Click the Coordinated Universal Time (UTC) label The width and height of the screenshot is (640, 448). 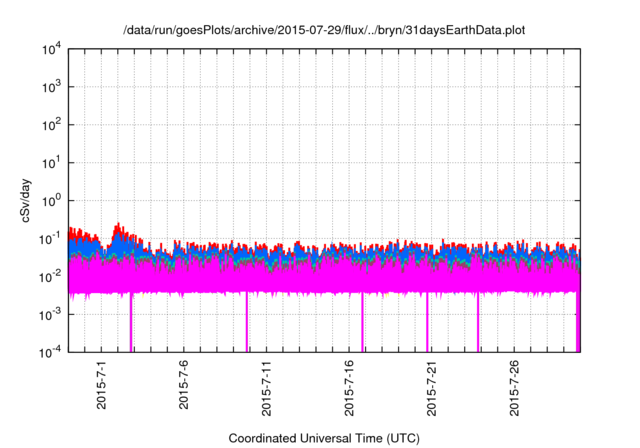[324, 438]
